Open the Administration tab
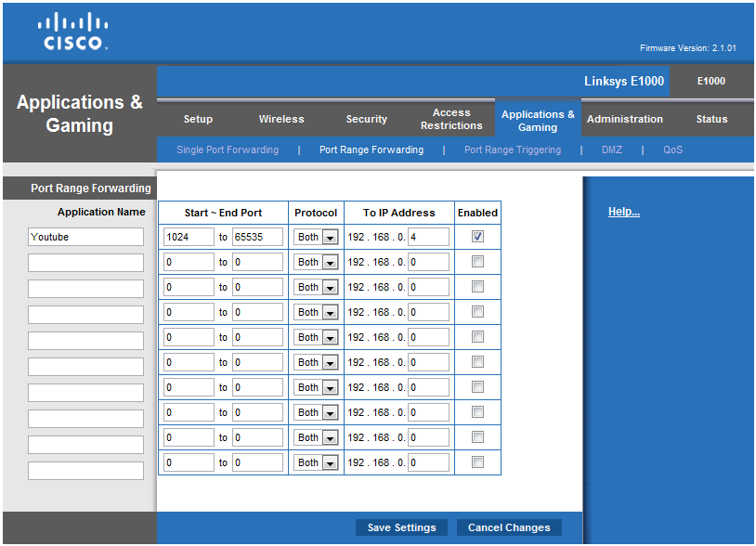Screen dimensions: 756x546 625,119
